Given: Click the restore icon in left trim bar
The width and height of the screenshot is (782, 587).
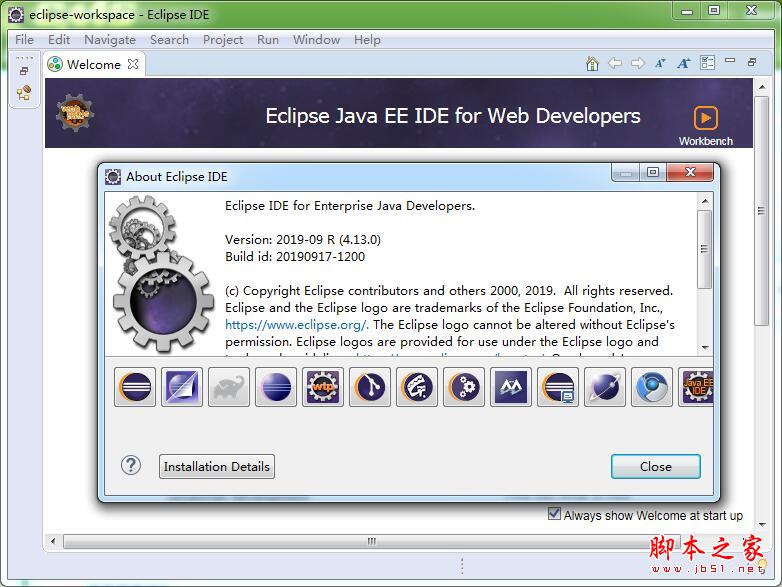Looking at the screenshot, I should click(23, 71).
